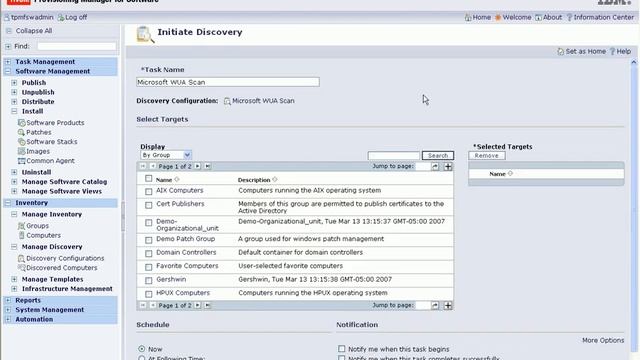The height and width of the screenshot is (360, 640).
Task: Click top Jump to page go icon
Action: (435, 166)
